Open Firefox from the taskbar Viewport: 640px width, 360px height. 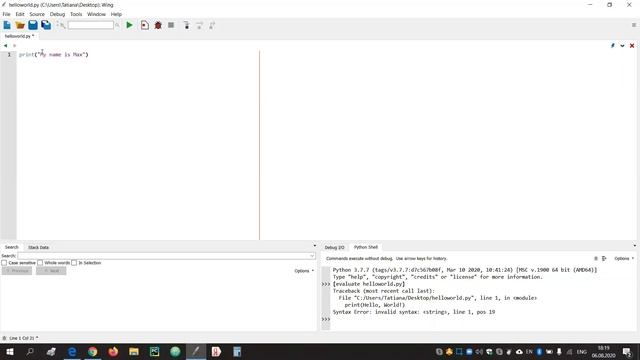click(113, 351)
